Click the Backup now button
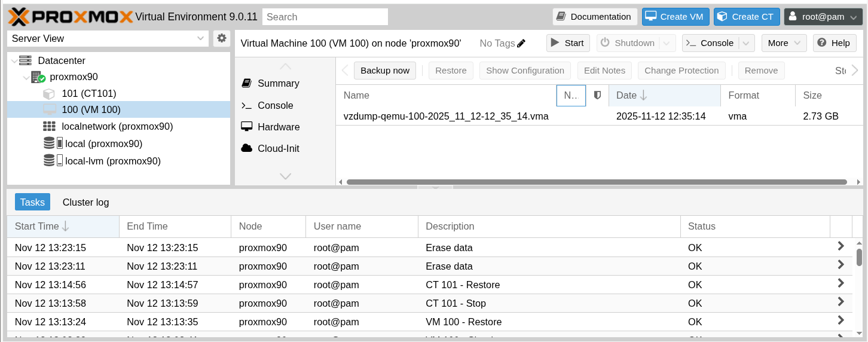This screenshot has height=342, width=868. (x=385, y=71)
